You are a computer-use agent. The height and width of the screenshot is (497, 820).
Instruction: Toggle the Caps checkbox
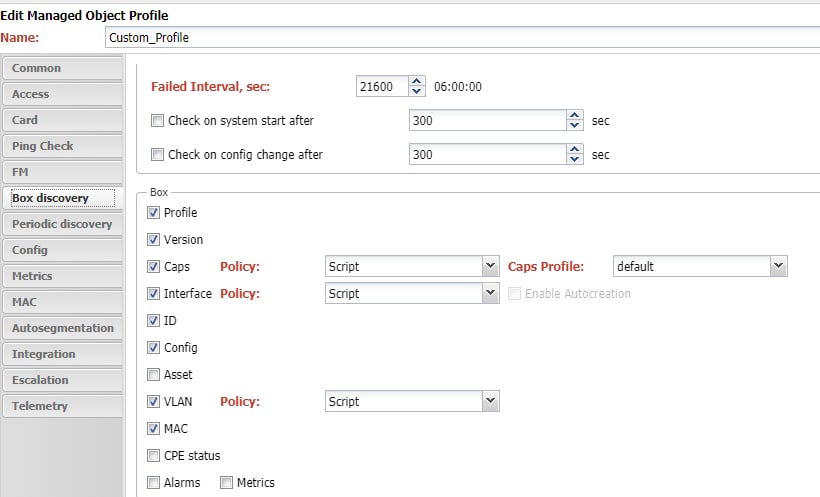(153, 267)
